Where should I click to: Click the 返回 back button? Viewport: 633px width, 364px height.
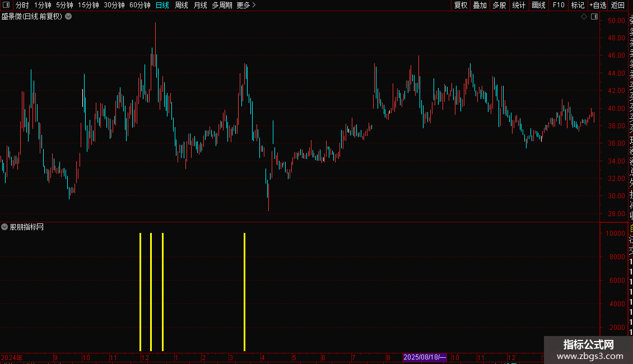tap(618, 5)
